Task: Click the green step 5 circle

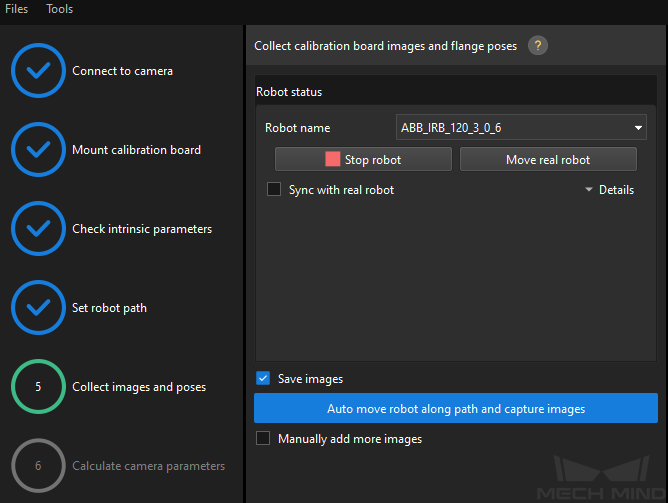Action: (x=38, y=387)
